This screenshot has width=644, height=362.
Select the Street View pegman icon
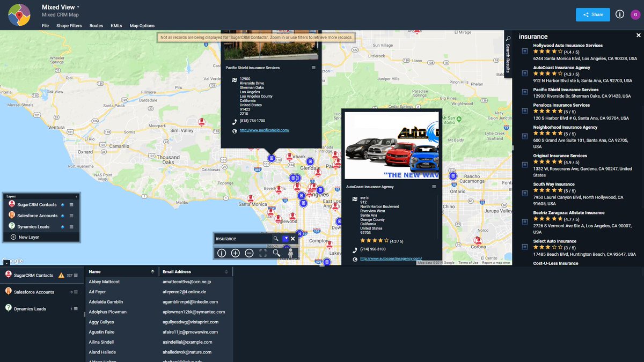point(290,253)
